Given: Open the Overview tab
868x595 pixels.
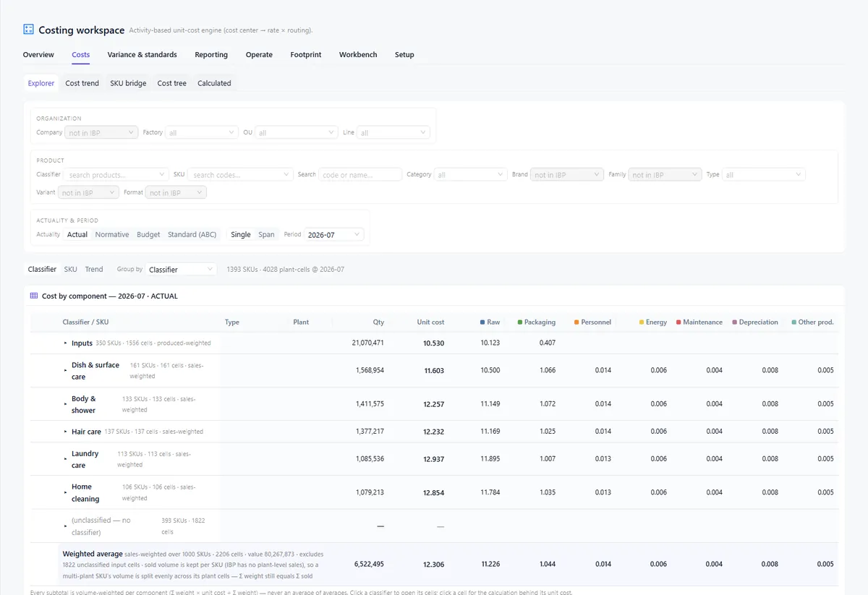Looking at the screenshot, I should (x=38, y=55).
